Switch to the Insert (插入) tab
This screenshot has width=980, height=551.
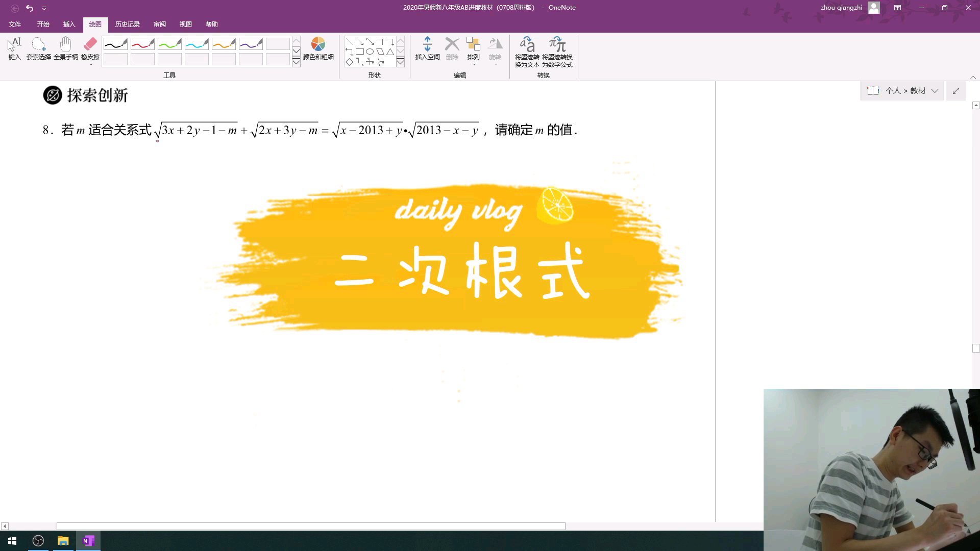[x=69, y=24]
